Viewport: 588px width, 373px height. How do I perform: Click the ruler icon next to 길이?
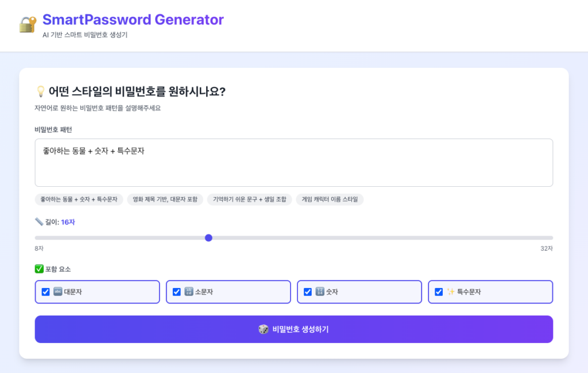(38, 222)
